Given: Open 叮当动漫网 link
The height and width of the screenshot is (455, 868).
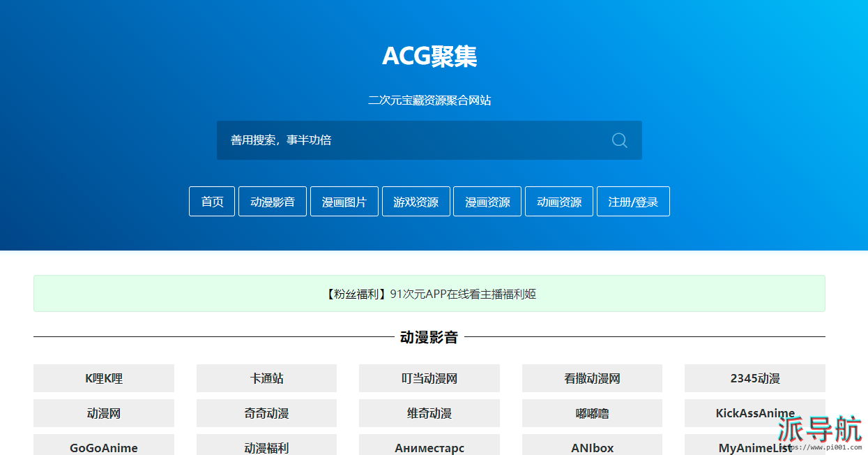Looking at the screenshot, I should 429,378.
